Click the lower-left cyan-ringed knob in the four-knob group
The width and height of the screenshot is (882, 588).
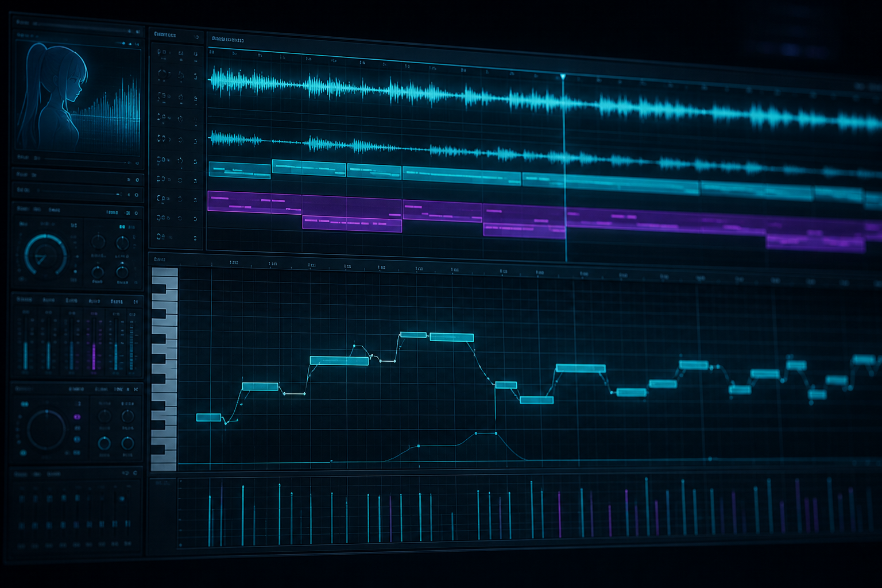coord(104,443)
